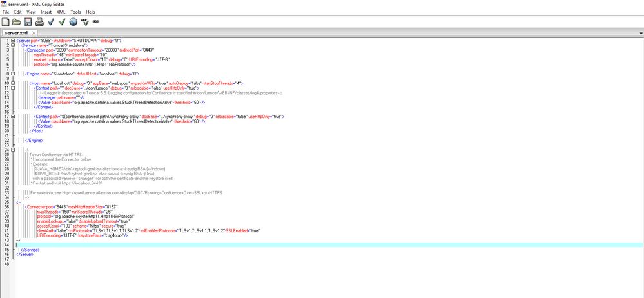Screen dimensions: 644x298
Task: Click the URIEncoding value "UTF-8" on line 5
Action: click(x=162, y=59)
